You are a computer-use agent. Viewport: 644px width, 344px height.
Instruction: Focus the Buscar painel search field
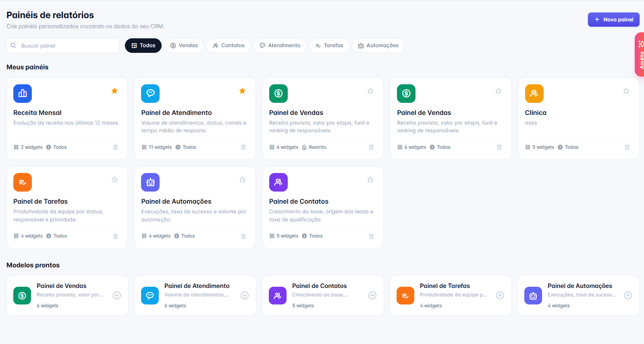coord(63,46)
